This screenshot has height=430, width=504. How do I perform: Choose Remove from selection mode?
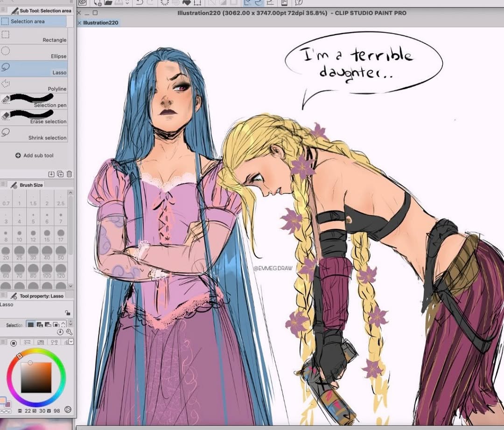tap(48, 324)
